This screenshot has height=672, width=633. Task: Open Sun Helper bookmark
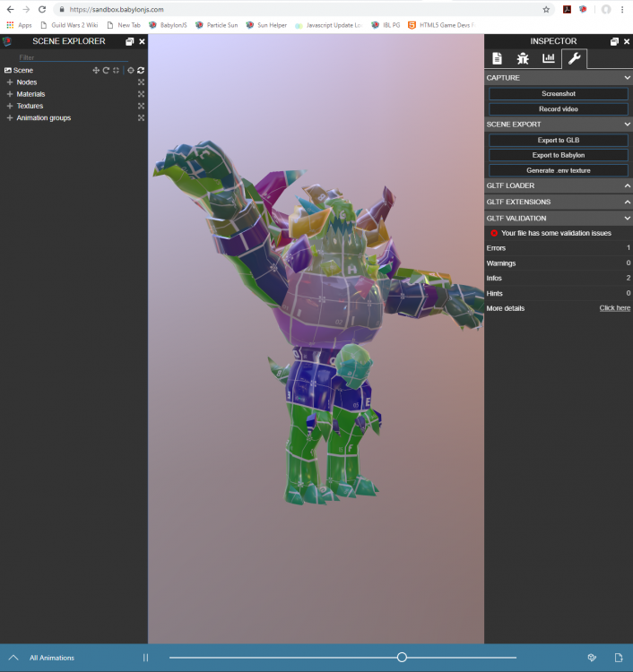click(x=266, y=25)
